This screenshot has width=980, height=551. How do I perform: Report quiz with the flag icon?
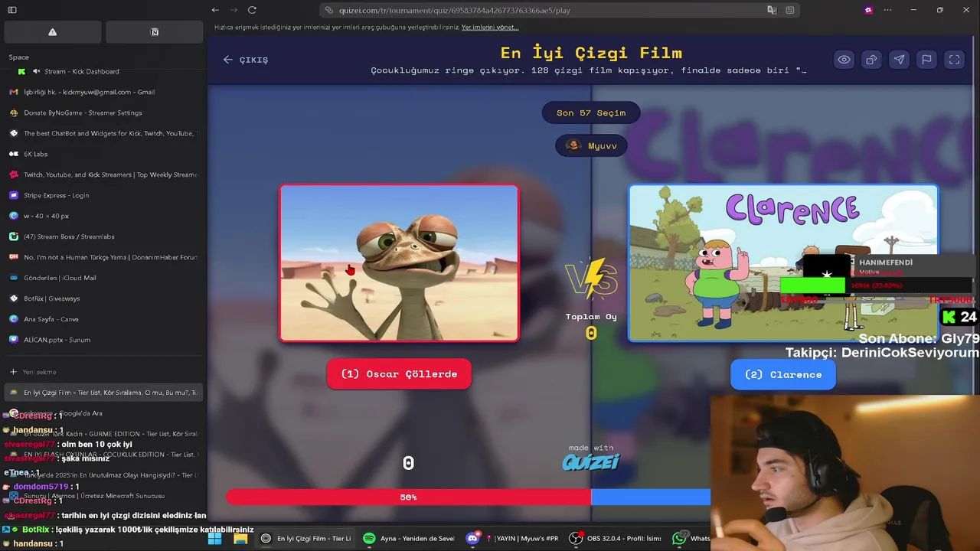point(926,60)
